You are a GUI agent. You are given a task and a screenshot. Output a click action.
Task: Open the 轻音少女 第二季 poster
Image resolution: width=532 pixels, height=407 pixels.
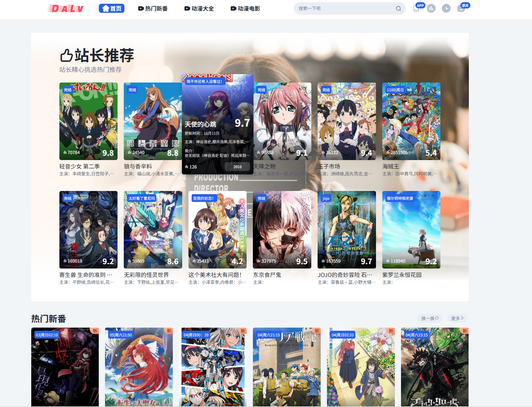click(x=88, y=121)
